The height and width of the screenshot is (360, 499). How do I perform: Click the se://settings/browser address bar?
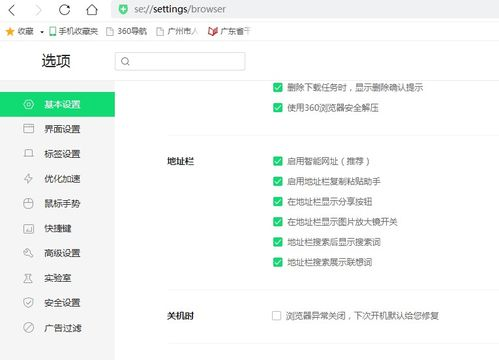305,9
